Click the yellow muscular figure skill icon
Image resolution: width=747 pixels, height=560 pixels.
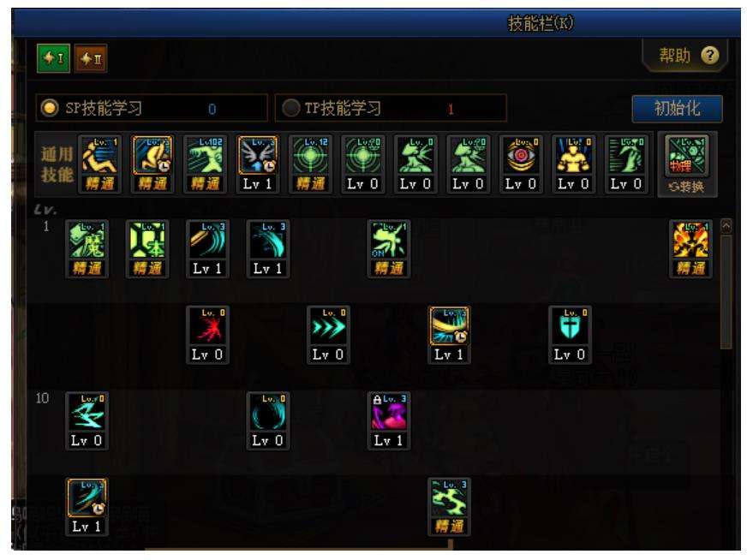[574, 156]
